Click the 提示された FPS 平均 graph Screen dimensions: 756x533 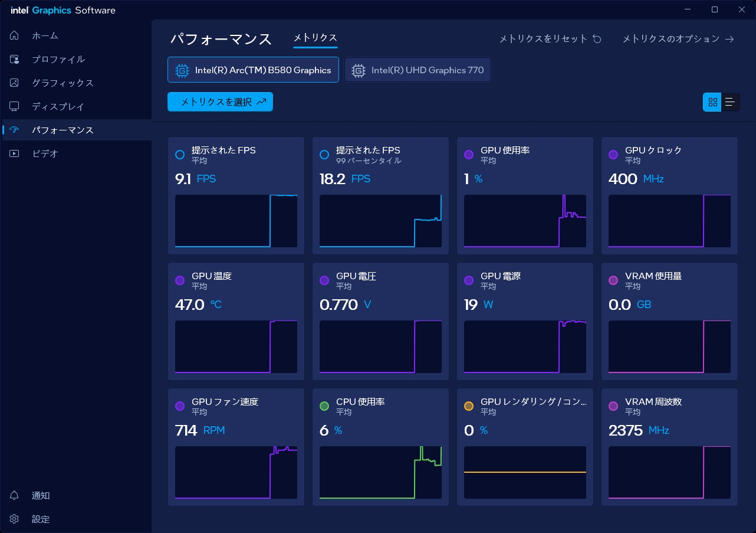point(236,221)
